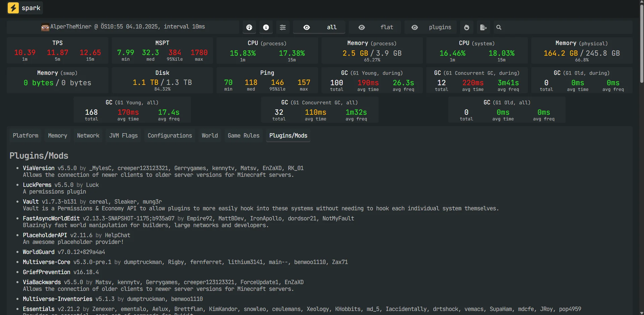This screenshot has height=315, width=644.
Task: Click the scrollbar up arrow
Action: pyautogui.click(x=641, y=2)
